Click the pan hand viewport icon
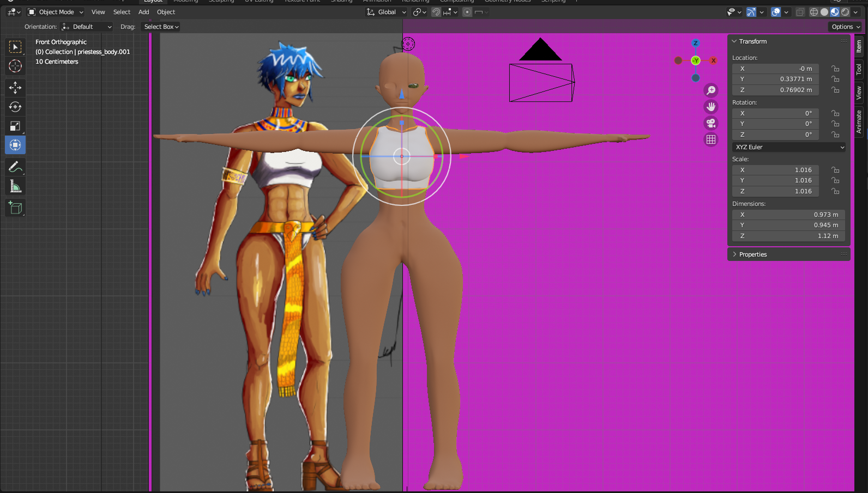The image size is (868, 493). (711, 107)
